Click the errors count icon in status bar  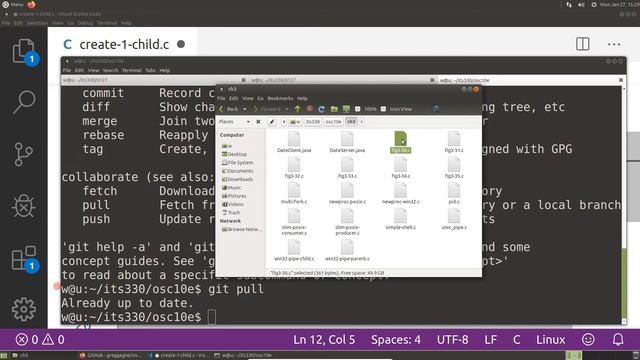pyautogui.click(x=22, y=340)
